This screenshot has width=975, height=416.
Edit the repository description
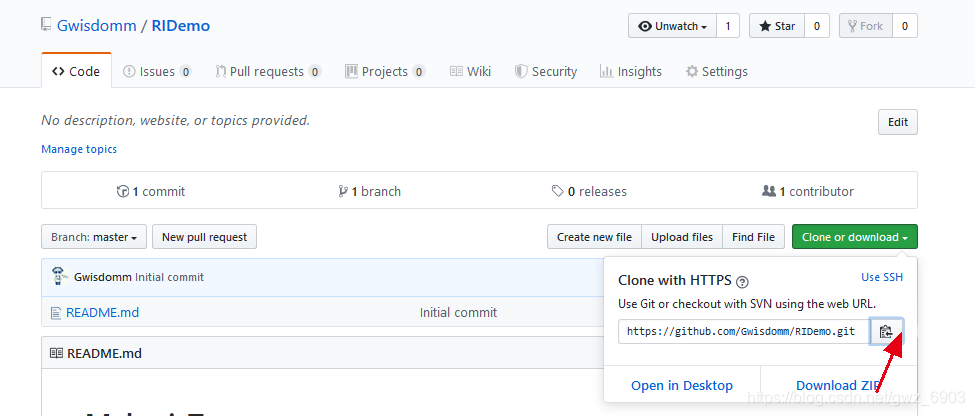coord(898,122)
